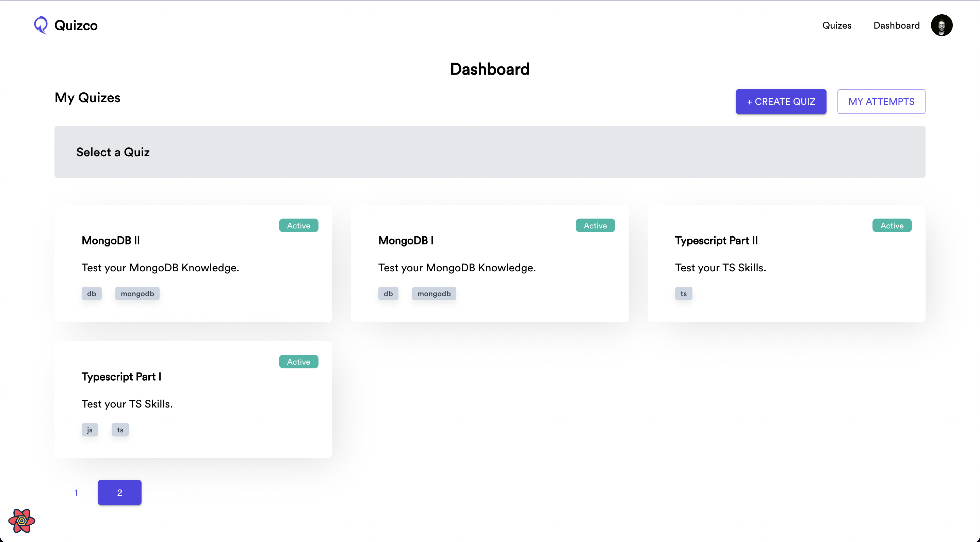Open the Quizes navigation link
The height and width of the screenshot is (542, 980).
pyautogui.click(x=837, y=26)
